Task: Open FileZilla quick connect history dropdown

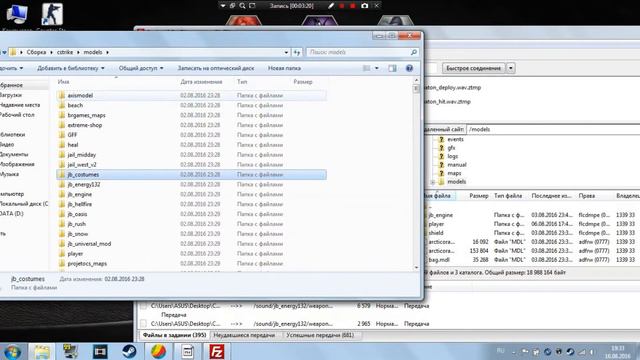Action: coord(511,68)
